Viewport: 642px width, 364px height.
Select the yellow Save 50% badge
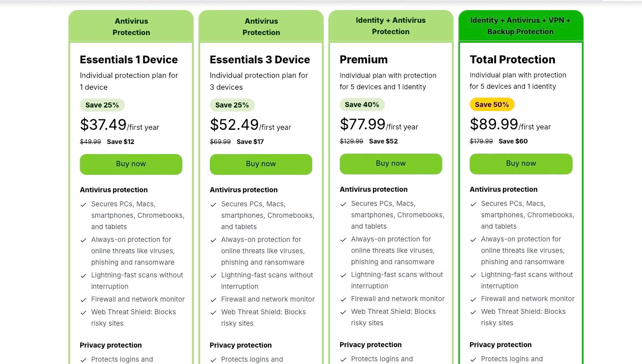[x=492, y=104]
